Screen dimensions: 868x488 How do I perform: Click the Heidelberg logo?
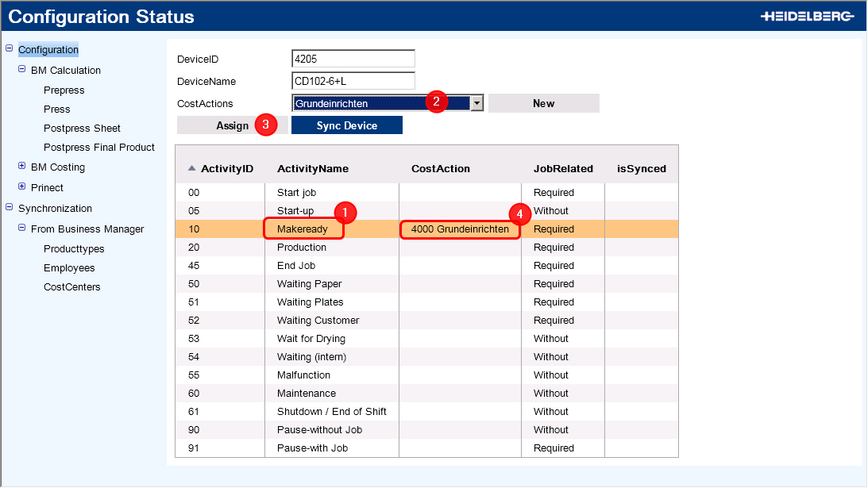807,16
